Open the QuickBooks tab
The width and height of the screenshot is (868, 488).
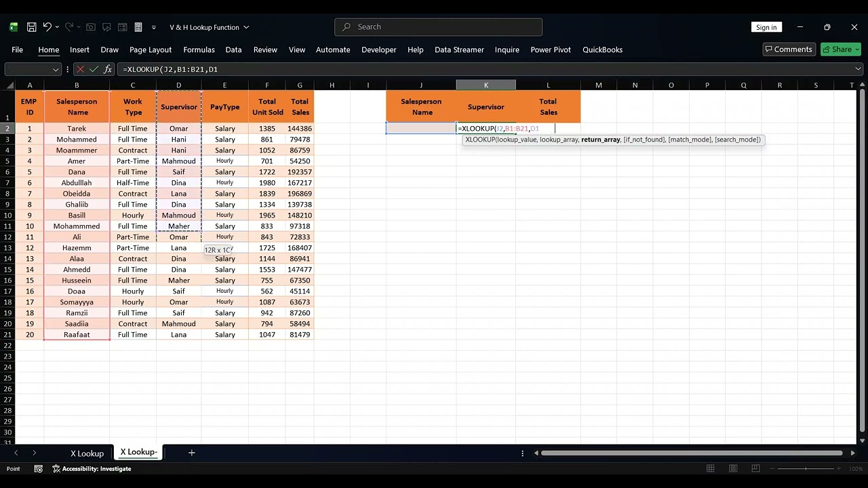(602, 49)
